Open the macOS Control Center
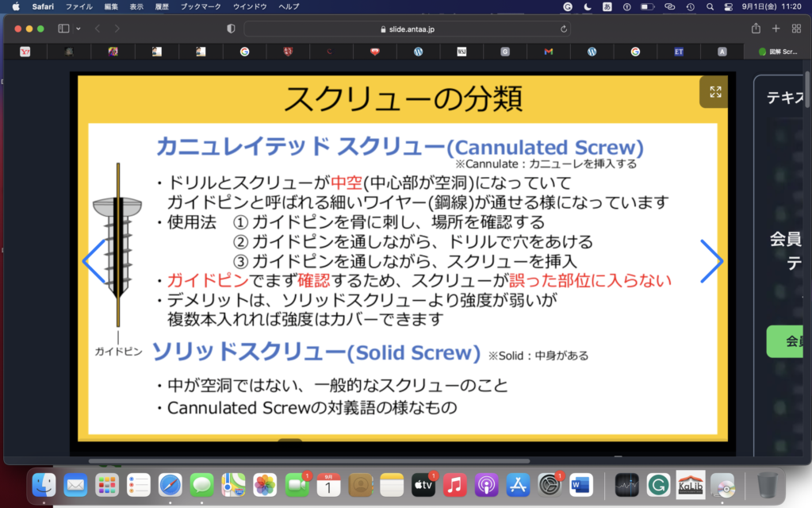 729,6
